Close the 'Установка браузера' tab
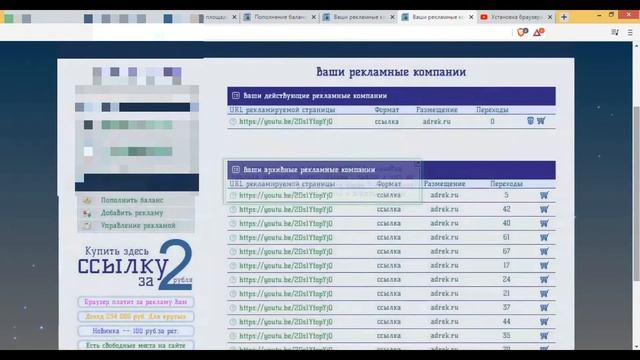The image size is (640, 360). pyautogui.click(x=550, y=17)
